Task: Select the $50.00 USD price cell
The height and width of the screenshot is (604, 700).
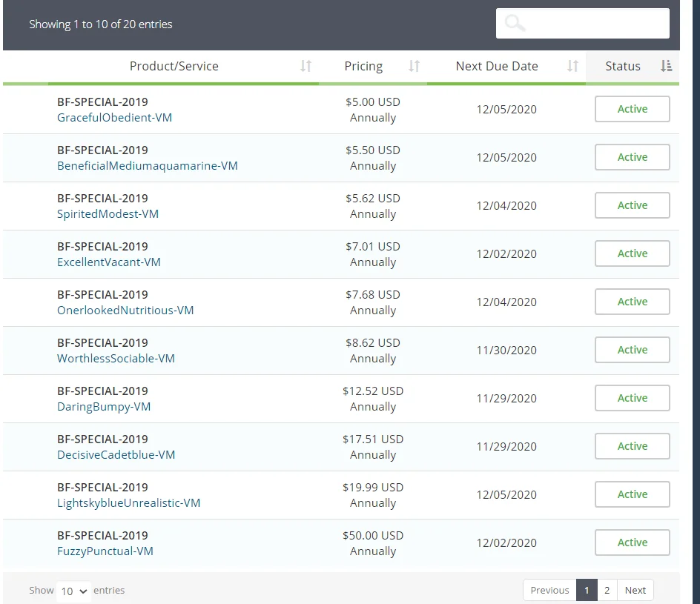Action: 373,543
